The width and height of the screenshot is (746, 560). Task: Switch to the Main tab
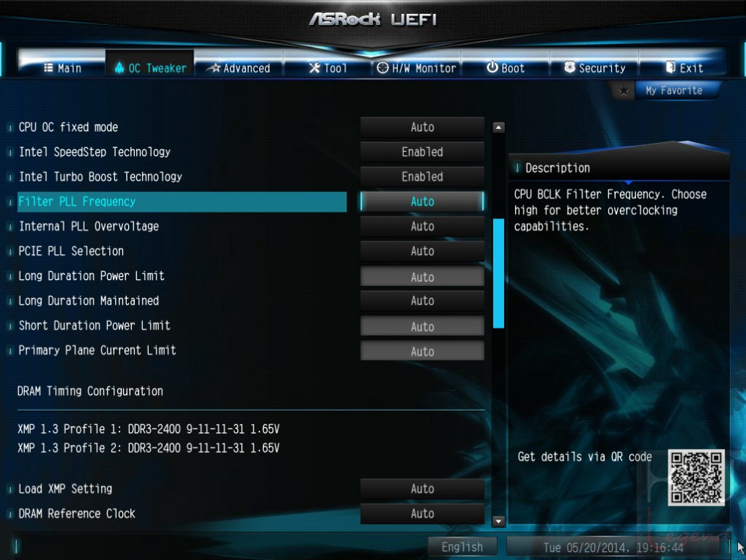tap(62, 68)
